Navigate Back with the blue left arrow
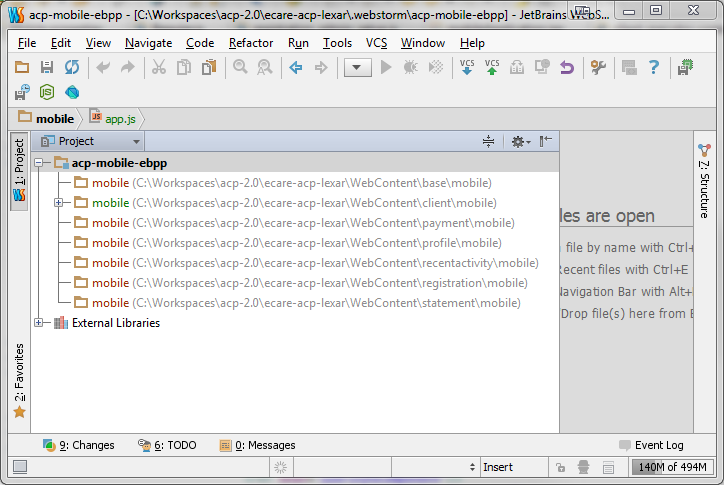724x485 pixels. (x=296, y=67)
